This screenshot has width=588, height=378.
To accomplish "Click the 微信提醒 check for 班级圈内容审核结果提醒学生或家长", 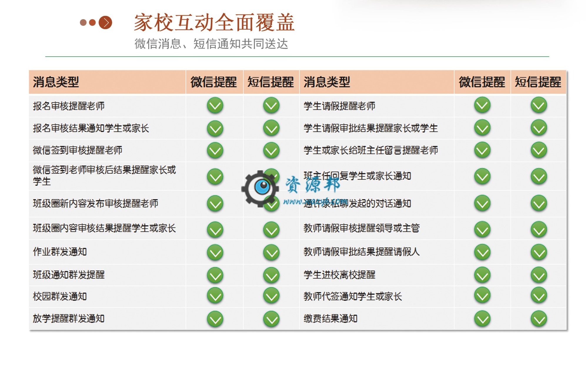I will point(215,229).
